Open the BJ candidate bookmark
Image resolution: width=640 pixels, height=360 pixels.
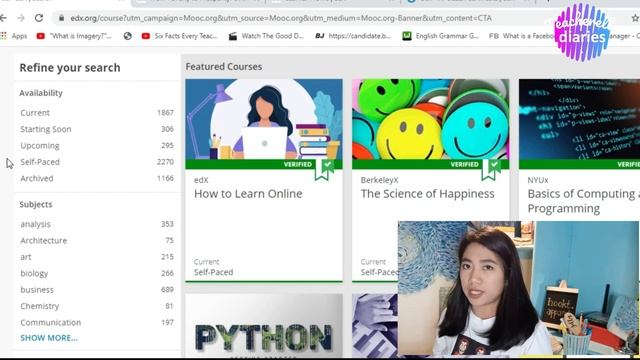coord(353,36)
